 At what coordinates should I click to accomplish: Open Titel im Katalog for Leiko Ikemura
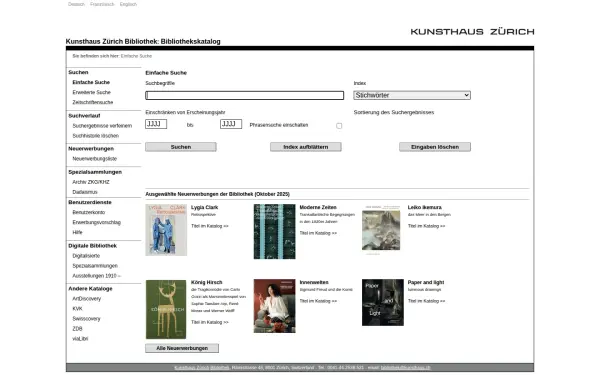426,226
